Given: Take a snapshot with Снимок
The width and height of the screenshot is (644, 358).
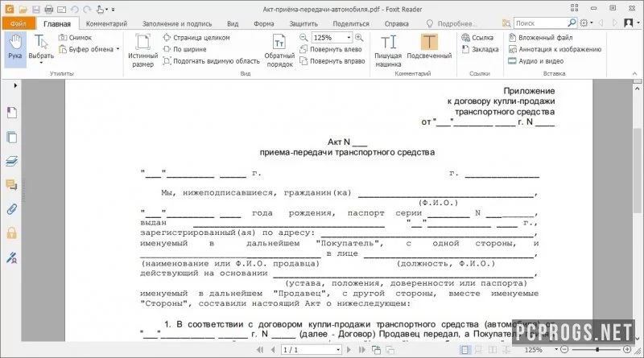Looking at the screenshot, I should (x=75, y=37).
